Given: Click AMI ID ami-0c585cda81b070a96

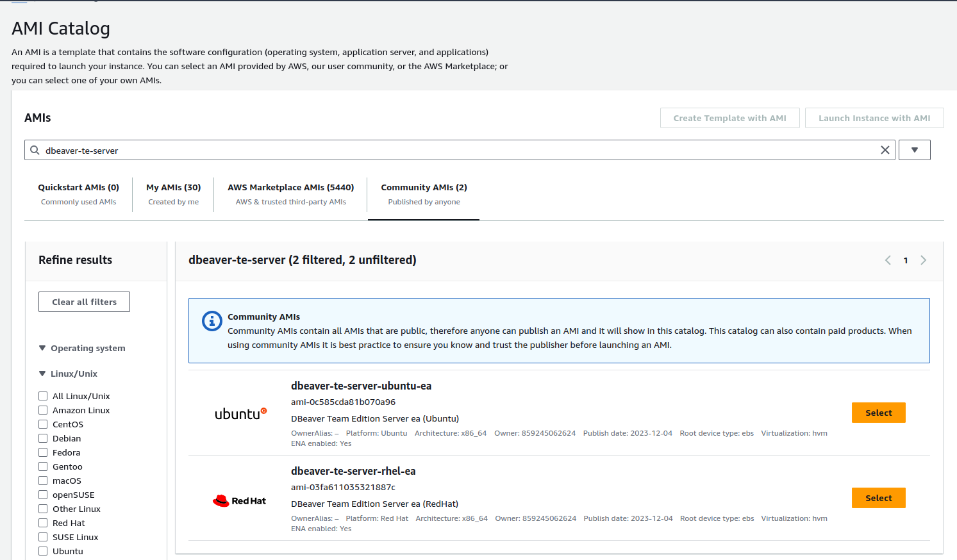Looking at the screenshot, I should click(343, 402).
